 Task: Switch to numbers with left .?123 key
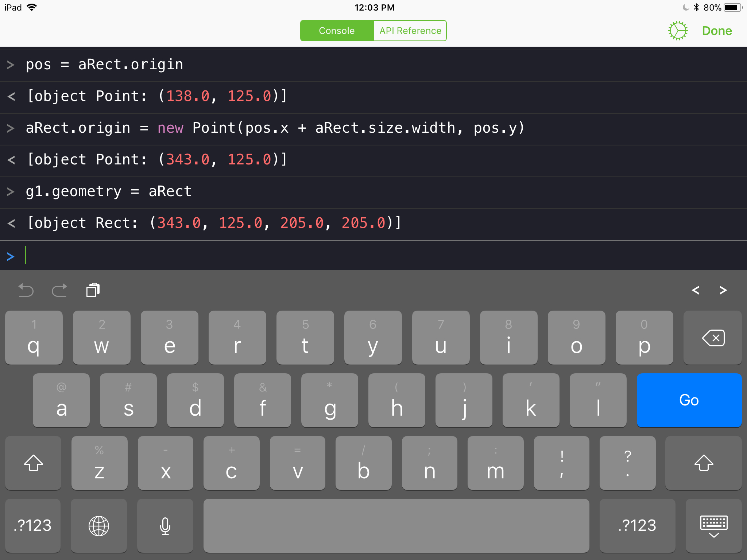pyautogui.click(x=33, y=526)
